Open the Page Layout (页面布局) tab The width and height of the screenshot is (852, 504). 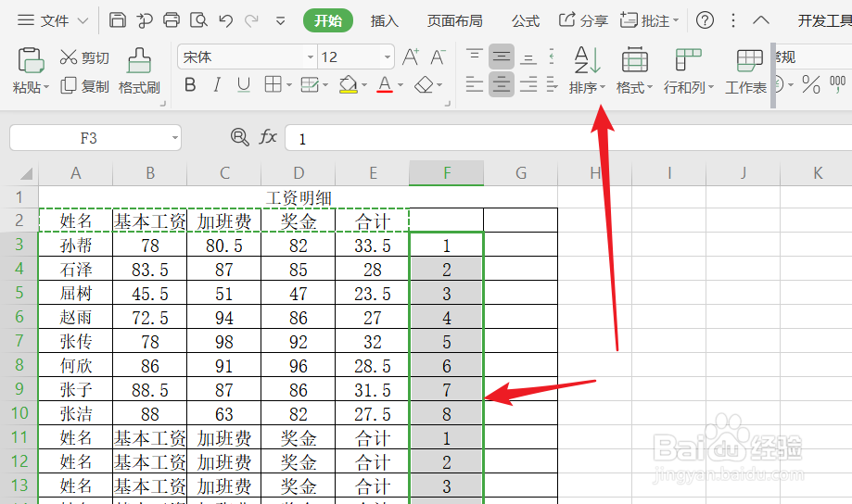click(x=455, y=20)
